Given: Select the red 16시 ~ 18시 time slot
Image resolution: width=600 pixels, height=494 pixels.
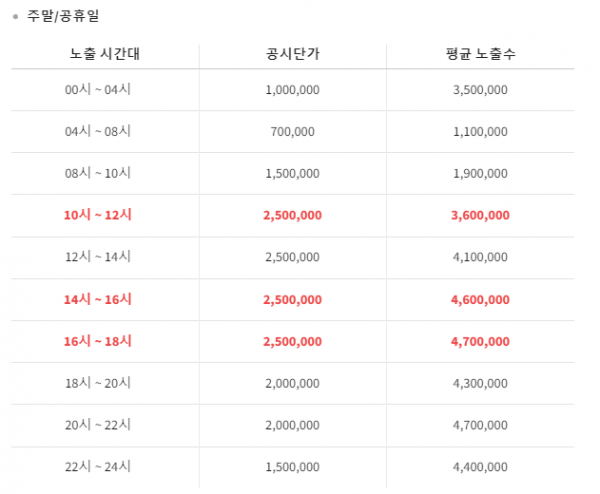Looking at the screenshot, I should click(98, 341).
